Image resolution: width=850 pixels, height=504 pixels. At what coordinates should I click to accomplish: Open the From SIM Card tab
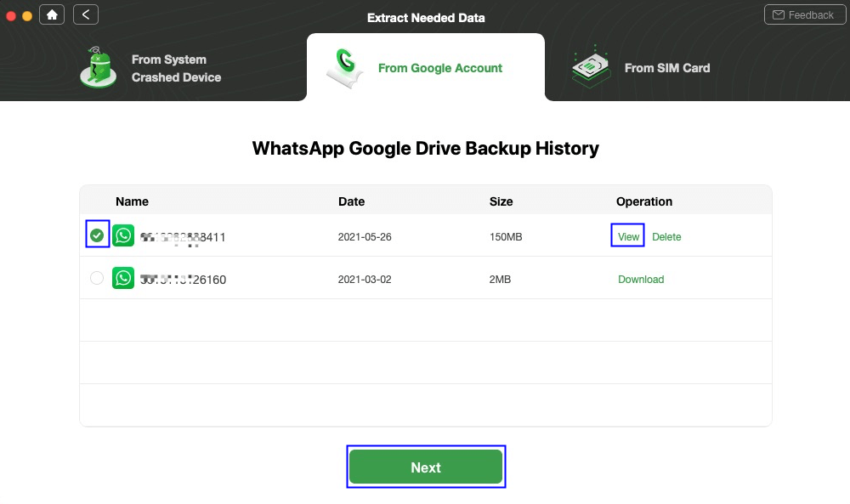click(x=666, y=68)
